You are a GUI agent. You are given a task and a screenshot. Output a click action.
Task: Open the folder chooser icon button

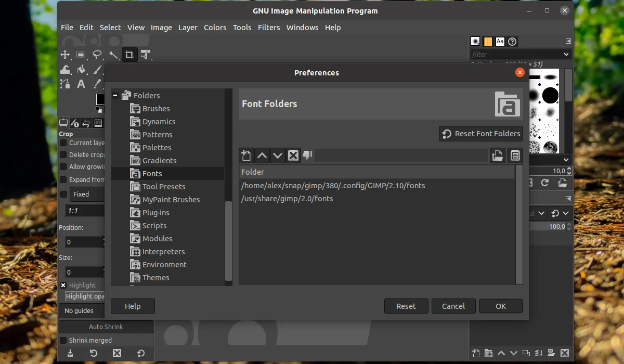coord(498,155)
